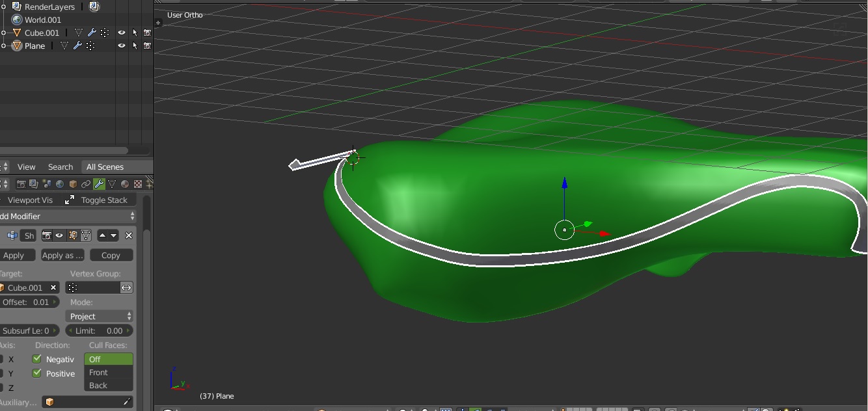Open the Mode Project dropdown
The width and height of the screenshot is (868, 411).
click(100, 316)
